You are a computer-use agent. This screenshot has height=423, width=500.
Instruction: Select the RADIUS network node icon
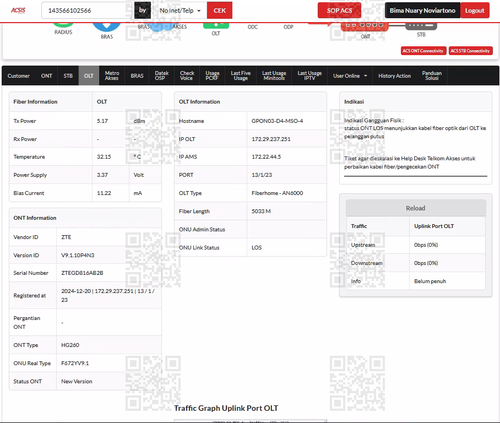coord(63,25)
